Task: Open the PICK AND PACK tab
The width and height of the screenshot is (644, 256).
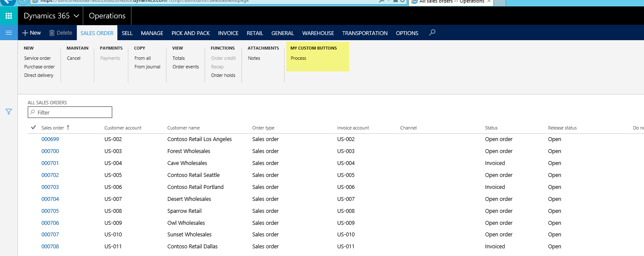Action: pyautogui.click(x=190, y=32)
